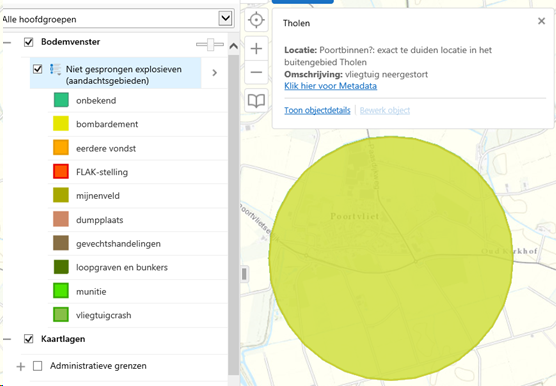Viewport: 556px width, 386px height.
Task: Click the Kaartlagen group label
Action: tap(63, 339)
